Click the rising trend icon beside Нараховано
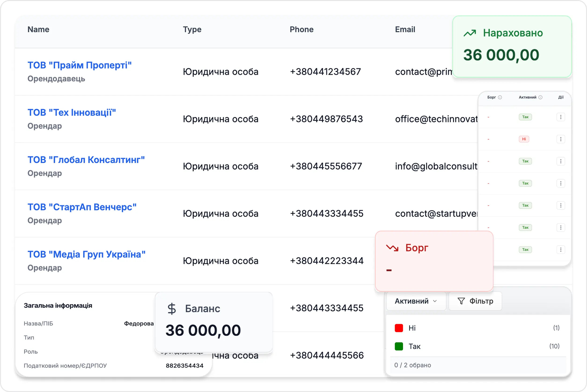Viewport: 587px width, 392px height. tap(470, 33)
